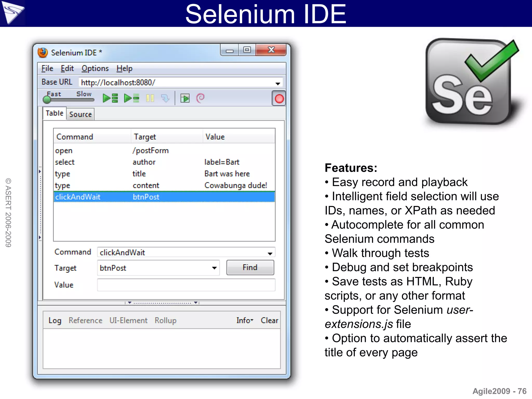The image size is (532, 399).
Task: Click the Command column header
Action: [x=92, y=137]
